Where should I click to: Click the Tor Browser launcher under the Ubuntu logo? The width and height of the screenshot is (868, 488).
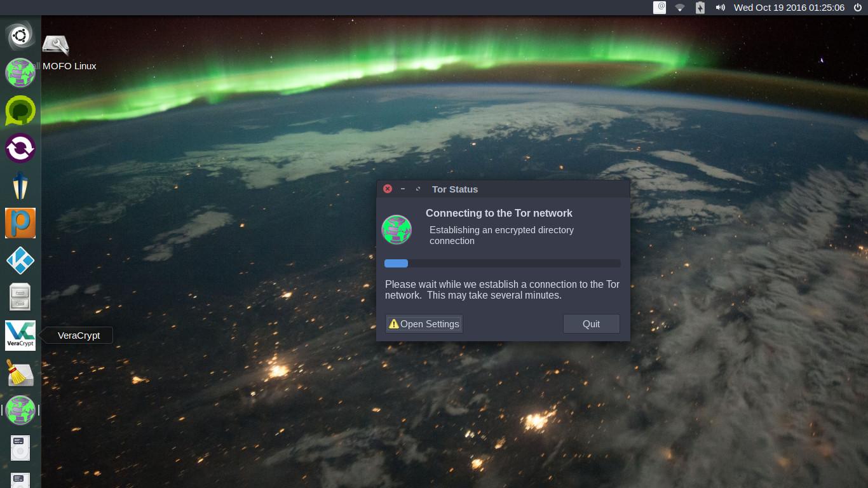tap(20, 72)
